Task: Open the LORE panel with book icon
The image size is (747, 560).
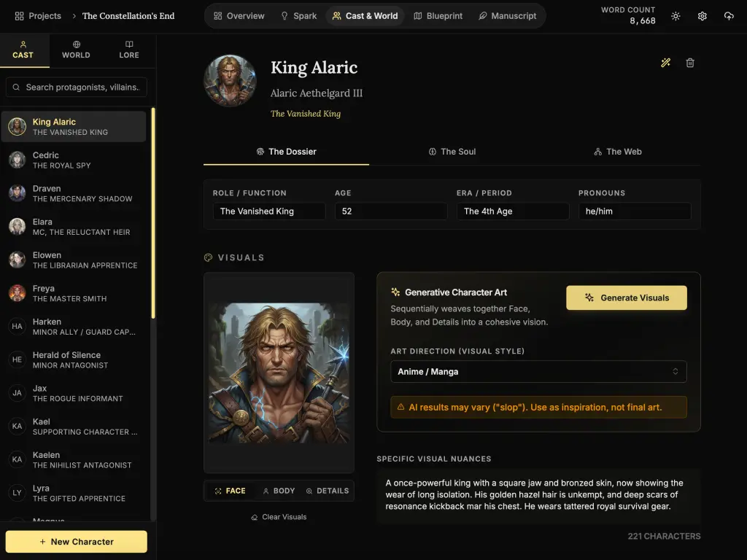Action: point(128,50)
